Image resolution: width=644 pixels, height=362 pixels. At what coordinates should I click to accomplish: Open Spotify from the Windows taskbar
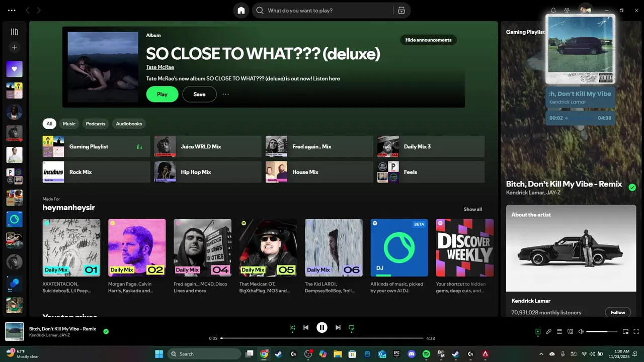(x=426, y=354)
